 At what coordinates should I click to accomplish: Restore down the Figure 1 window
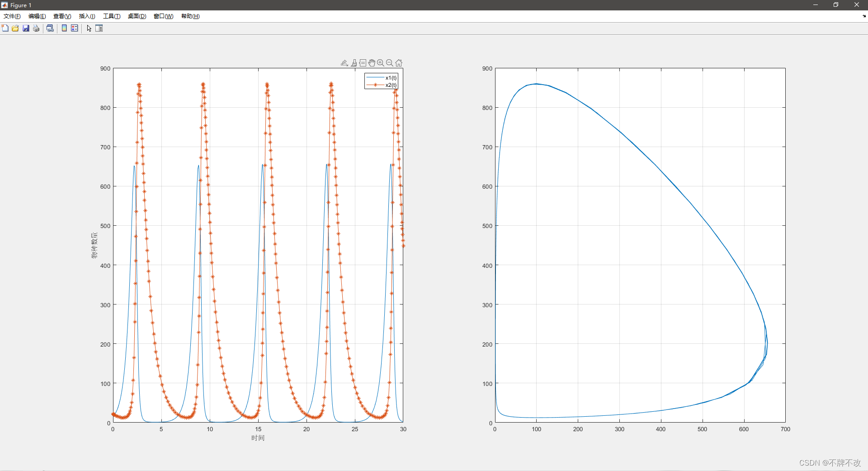click(x=836, y=5)
